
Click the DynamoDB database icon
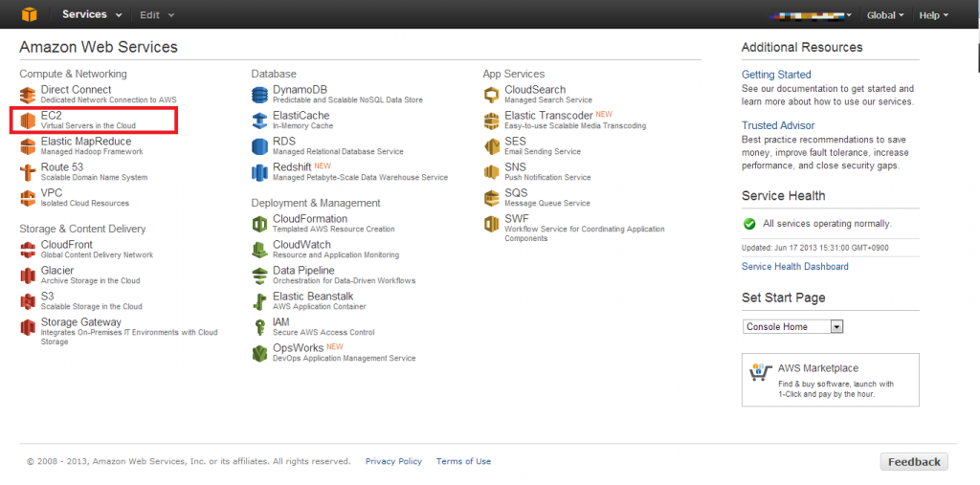[259, 95]
